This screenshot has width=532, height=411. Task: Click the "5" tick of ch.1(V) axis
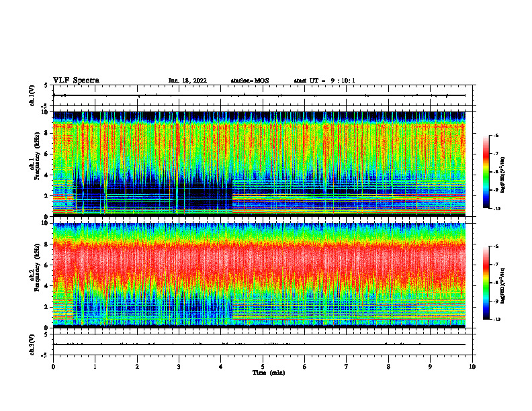click(x=46, y=85)
